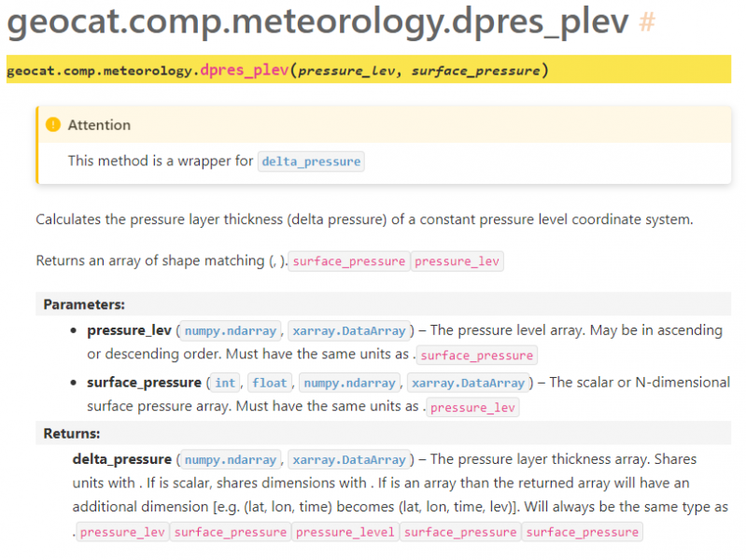
Task: Click the Returns section header
Action: click(72, 433)
